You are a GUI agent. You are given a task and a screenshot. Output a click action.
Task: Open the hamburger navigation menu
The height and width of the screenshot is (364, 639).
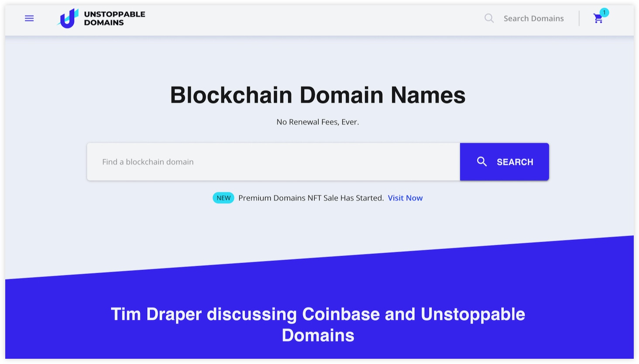coord(29,18)
